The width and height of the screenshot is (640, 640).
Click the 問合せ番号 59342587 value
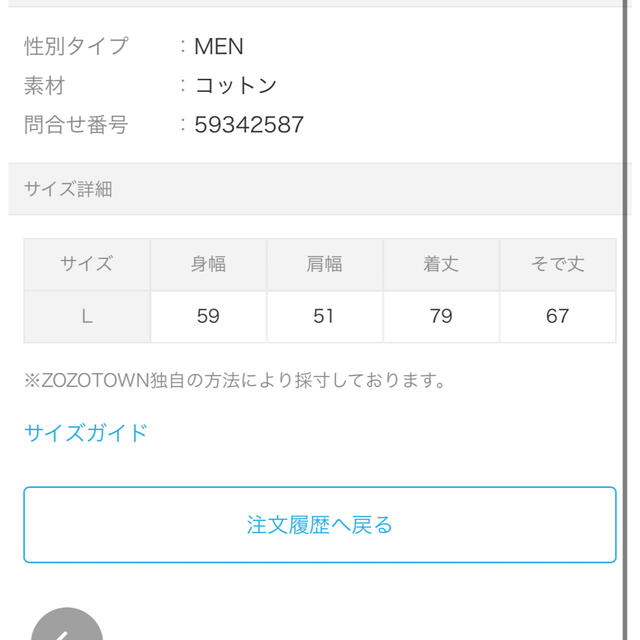pyautogui.click(x=249, y=124)
